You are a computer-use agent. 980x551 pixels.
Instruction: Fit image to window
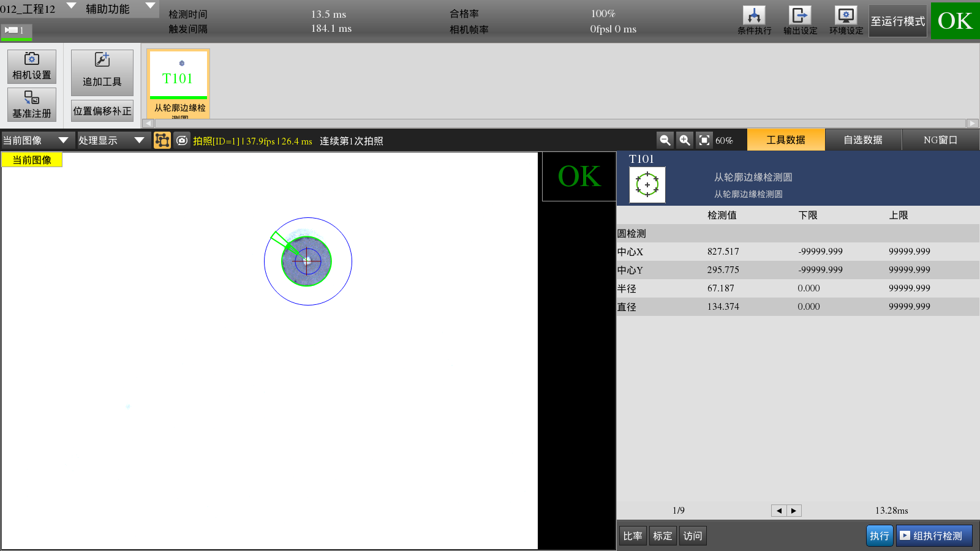coord(704,140)
